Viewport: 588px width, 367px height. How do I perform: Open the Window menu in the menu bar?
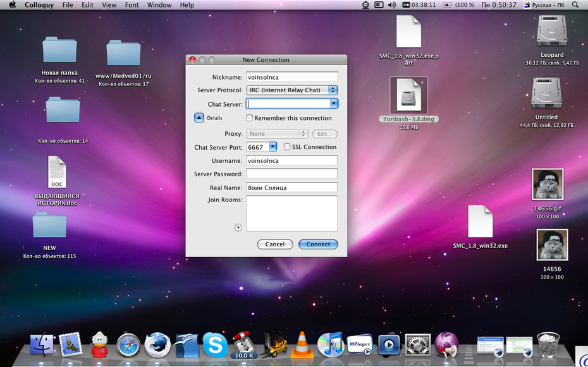point(159,5)
